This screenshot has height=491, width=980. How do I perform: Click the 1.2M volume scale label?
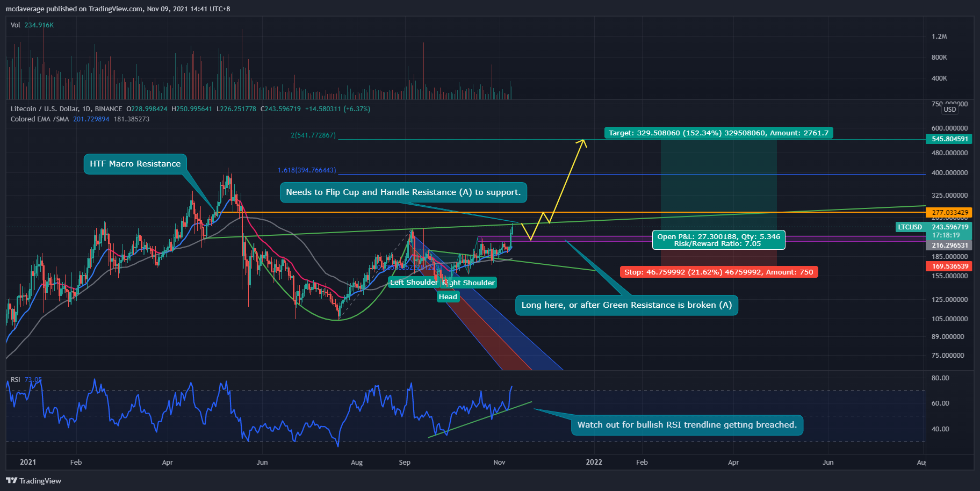point(939,37)
